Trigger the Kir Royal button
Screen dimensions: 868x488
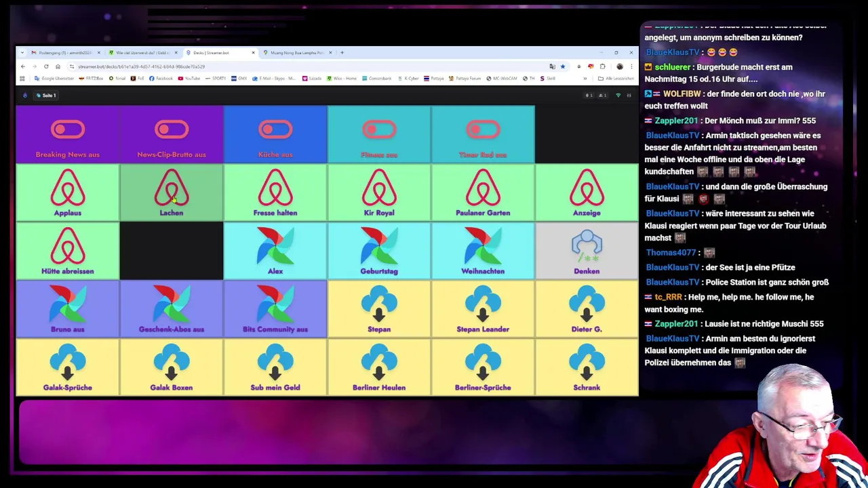[x=379, y=193]
